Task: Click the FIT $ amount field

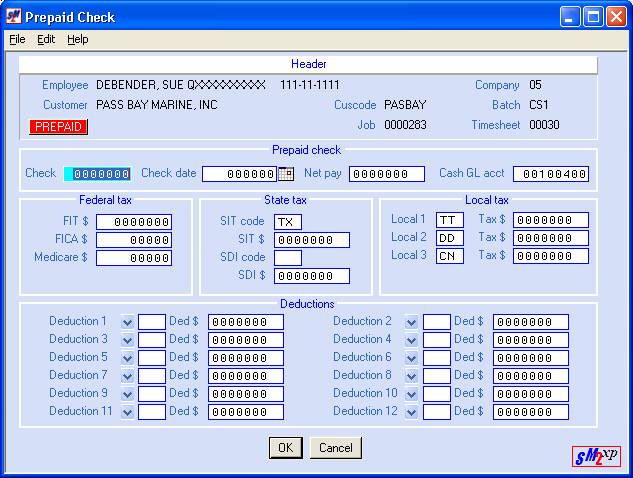Action: click(x=134, y=222)
